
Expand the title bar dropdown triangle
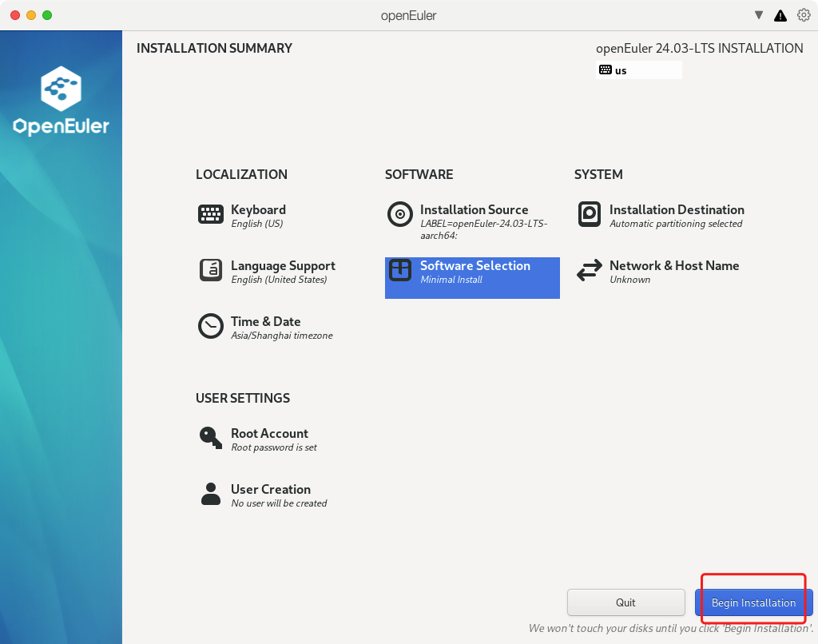(x=759, y=15)
